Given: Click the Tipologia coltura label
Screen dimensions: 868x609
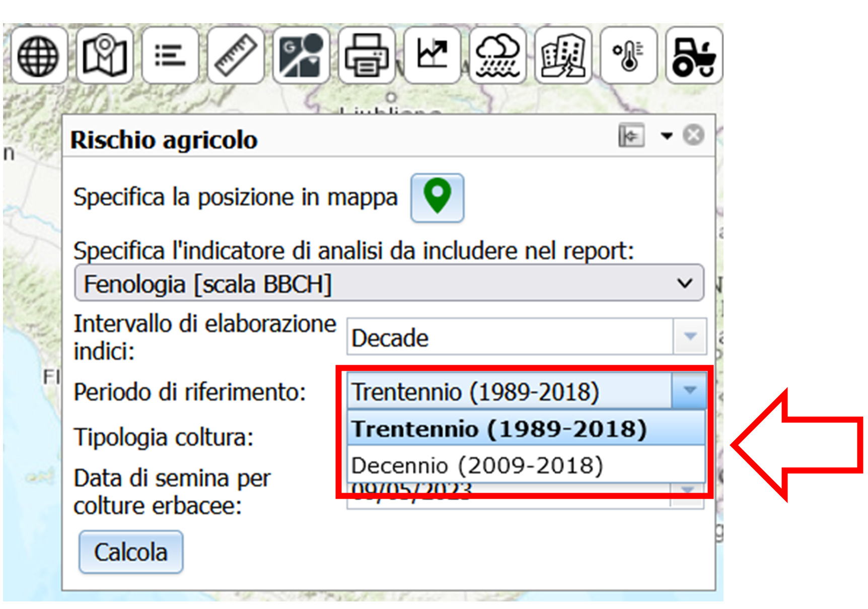Looking at the screenshot, I should 164,437.
